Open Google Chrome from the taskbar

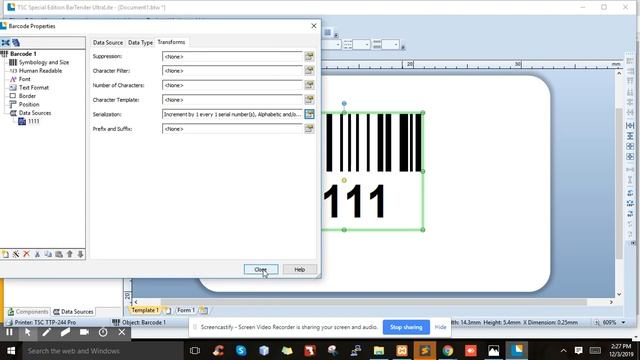coord(448,351)
